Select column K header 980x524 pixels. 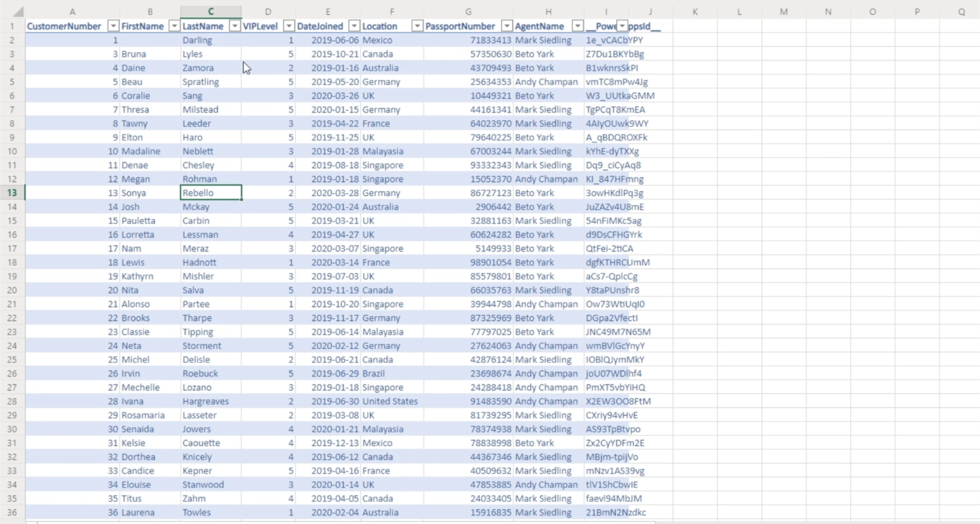point(695,12)
